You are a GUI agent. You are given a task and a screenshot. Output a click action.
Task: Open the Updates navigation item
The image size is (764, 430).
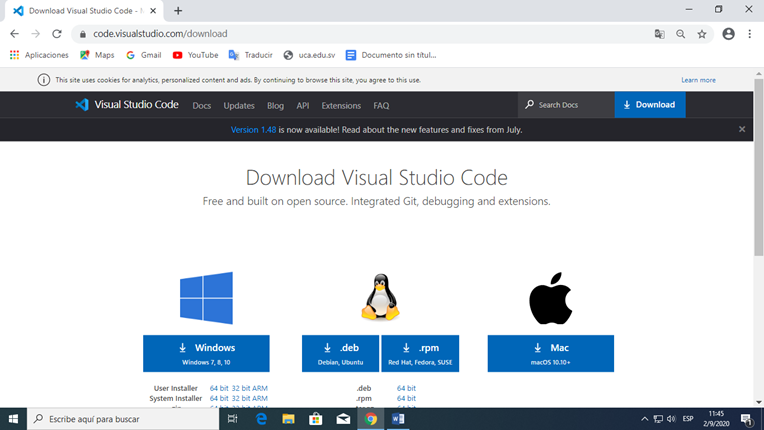(x=239, y=106)
